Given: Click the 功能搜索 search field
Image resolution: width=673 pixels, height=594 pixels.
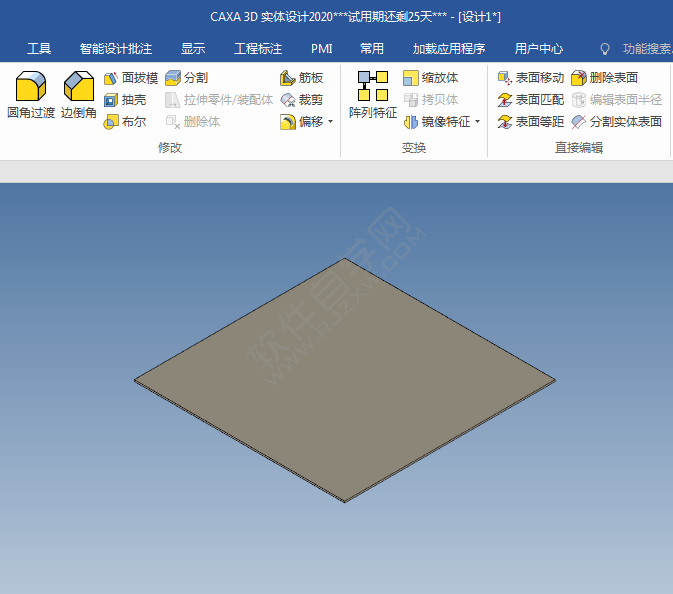Looking at the screenshot, I should coord(648,48).
